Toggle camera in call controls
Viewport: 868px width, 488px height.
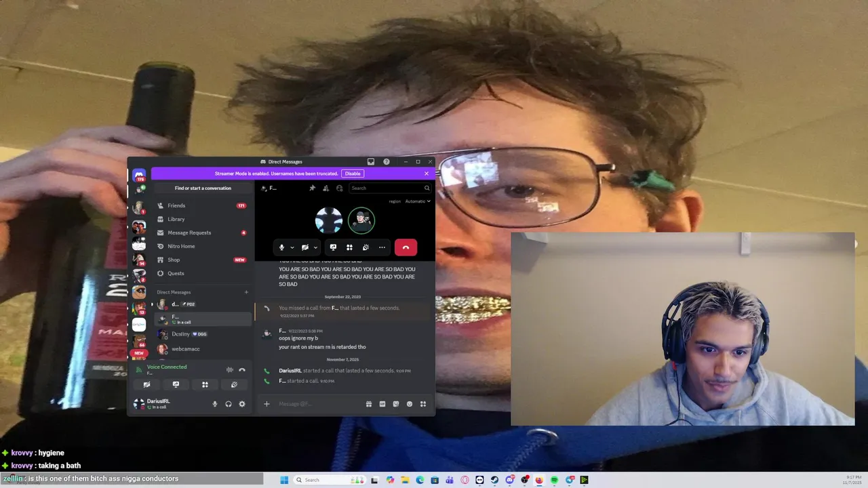(304, 247)
